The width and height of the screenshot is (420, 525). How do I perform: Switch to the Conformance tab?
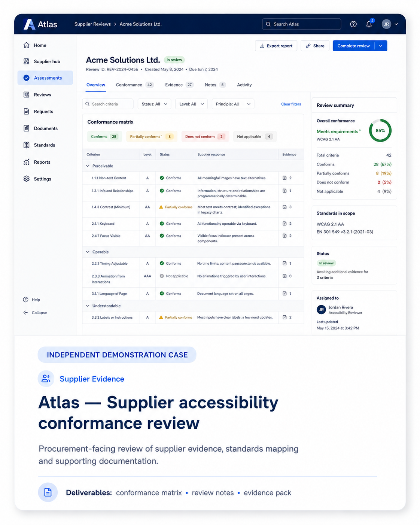(x=135, y=85)
